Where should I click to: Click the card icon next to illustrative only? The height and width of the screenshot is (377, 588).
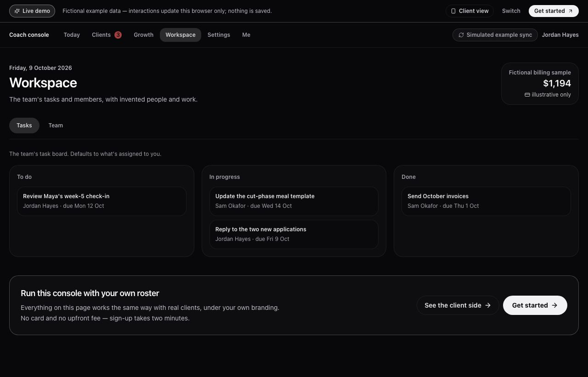(527, 95)
